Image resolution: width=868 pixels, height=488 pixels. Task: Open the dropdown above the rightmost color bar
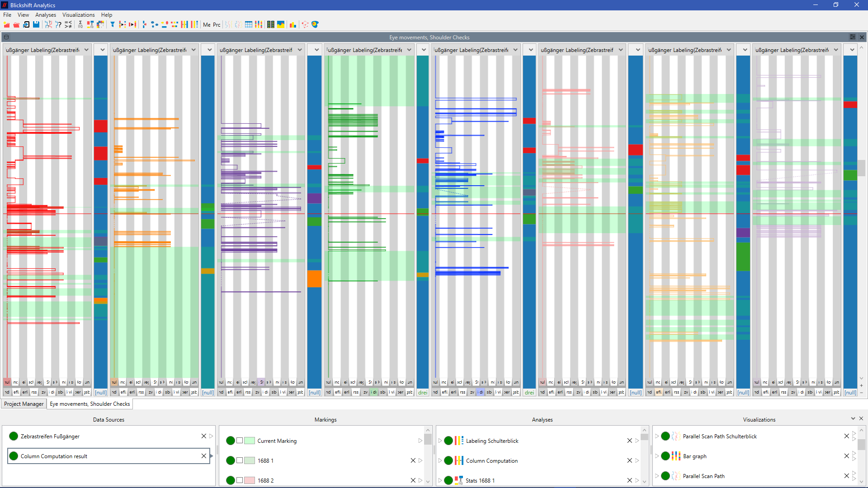[852, 50]
